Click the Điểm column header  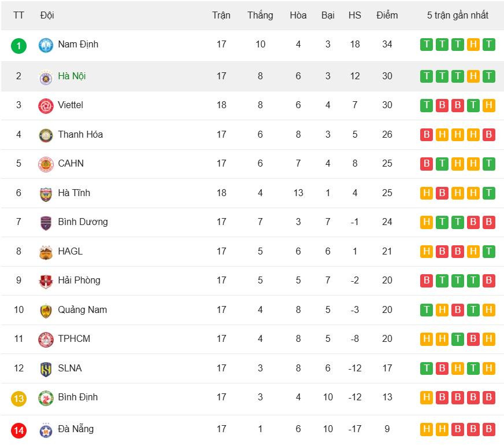(387, 15)
